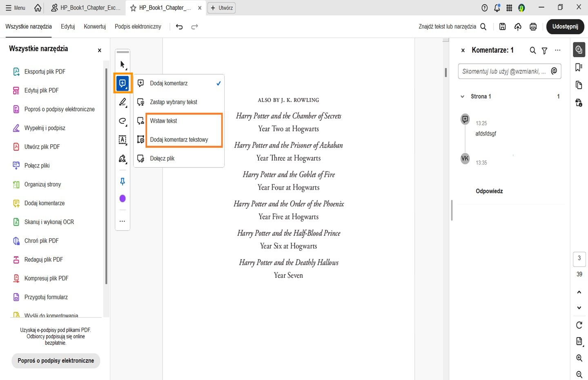Screen dimensions: 588x380
Task: Close the Komentarze panel
Action: [463, 50]
